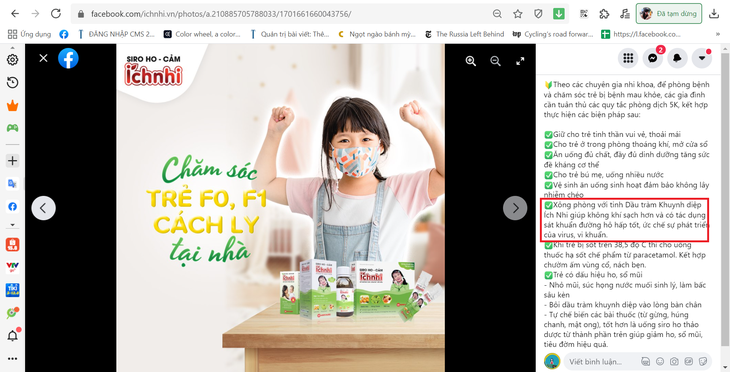Click the Ích Nhi advertisement photo
Image resolution: width=730 pixels, height=372 pixels.
point(281,208)
